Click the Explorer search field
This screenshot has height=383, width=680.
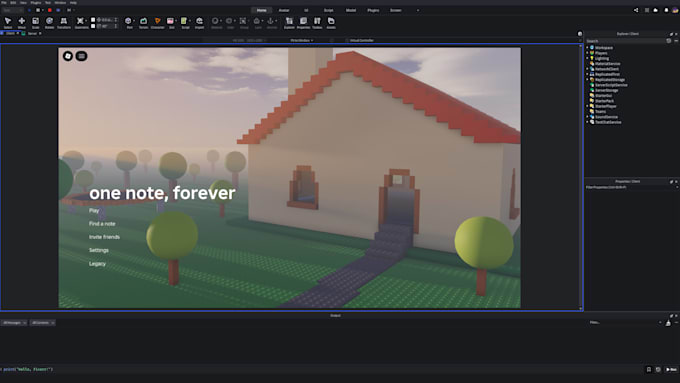coord(625,41)
